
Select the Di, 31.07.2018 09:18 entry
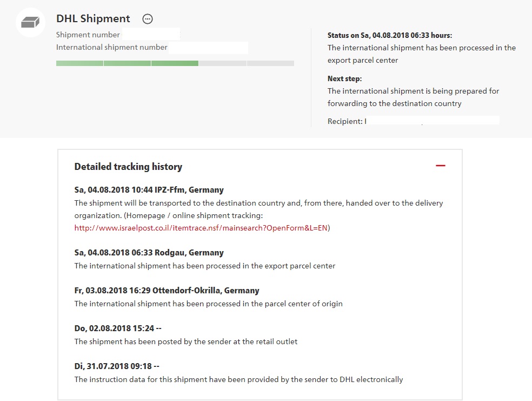[x=117, y=366]
